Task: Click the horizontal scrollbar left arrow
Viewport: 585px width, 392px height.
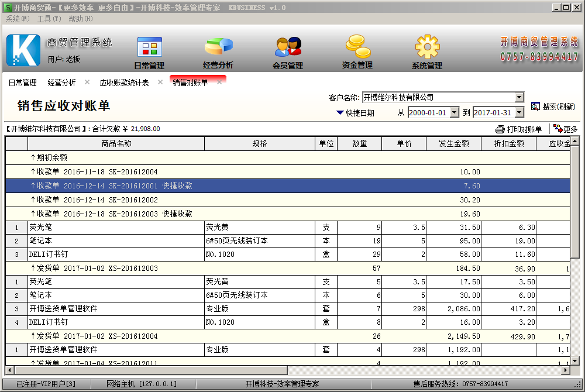Action: coord(10,370)
